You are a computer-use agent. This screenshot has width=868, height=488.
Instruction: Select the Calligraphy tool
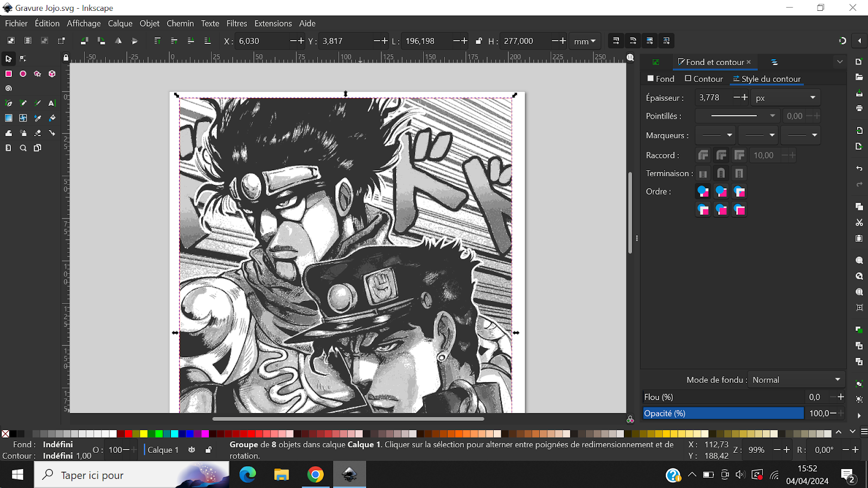(37, 103)
